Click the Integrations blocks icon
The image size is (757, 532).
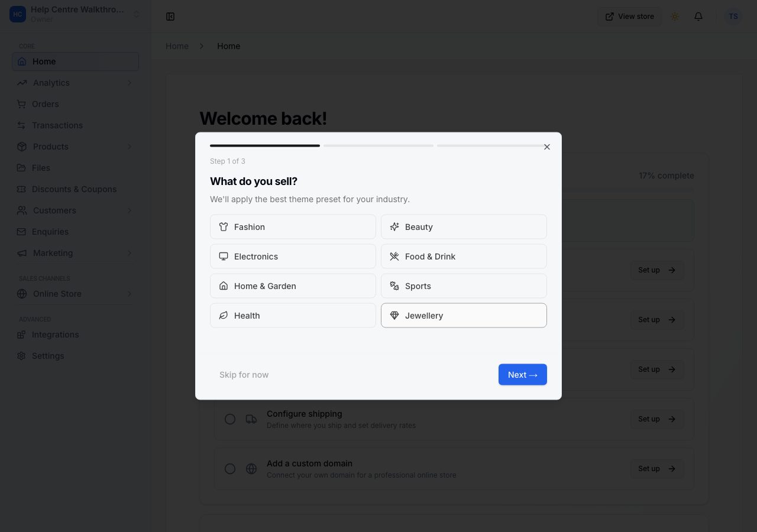21,335
